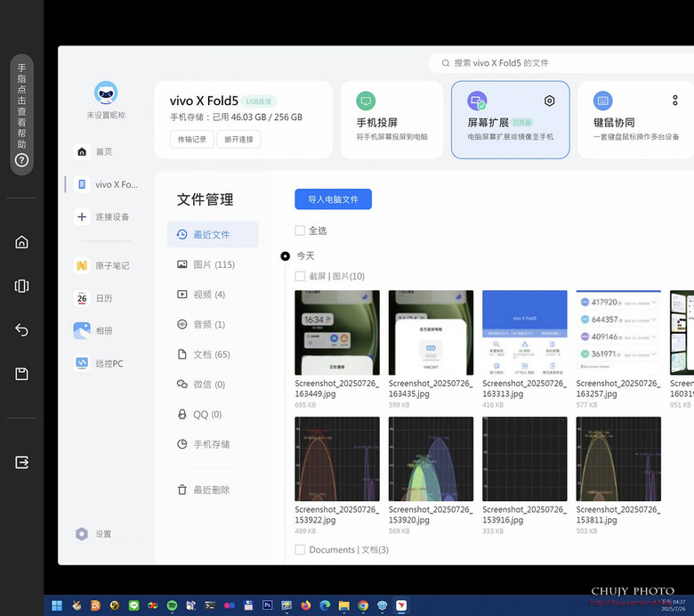Open Microsoft Edge from the taskbar

(325, 605)
